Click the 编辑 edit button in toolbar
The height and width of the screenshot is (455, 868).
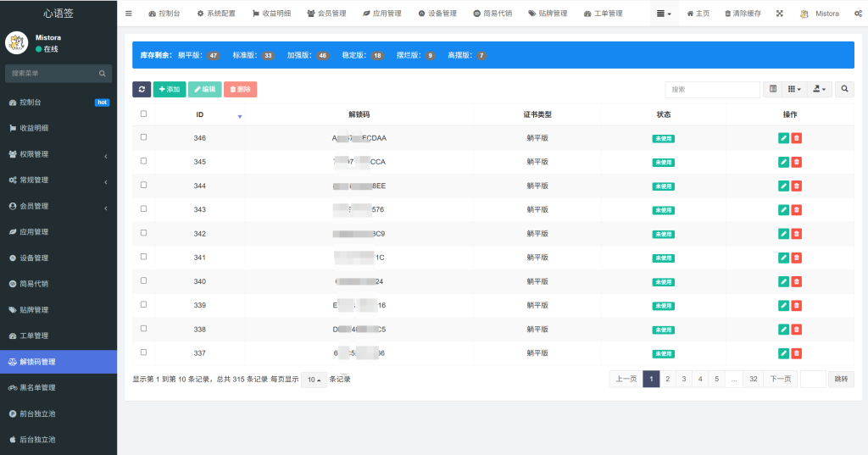(205, 89)
